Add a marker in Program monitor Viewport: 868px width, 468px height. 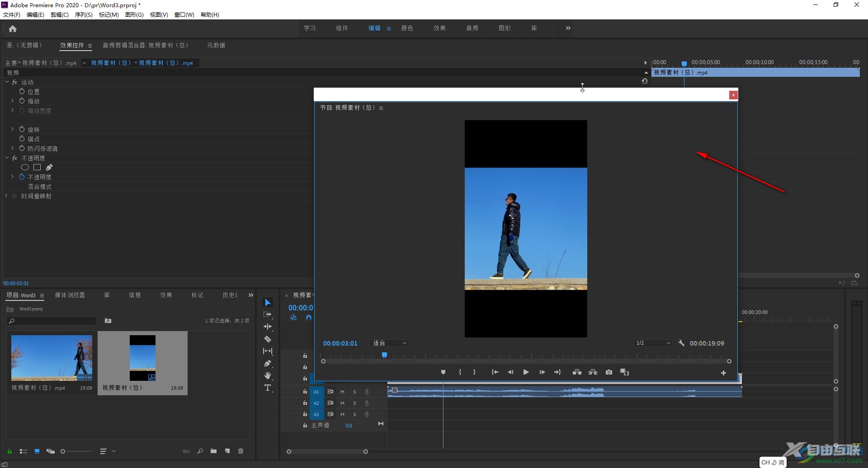pyautogui.click(x=443, y=372)
